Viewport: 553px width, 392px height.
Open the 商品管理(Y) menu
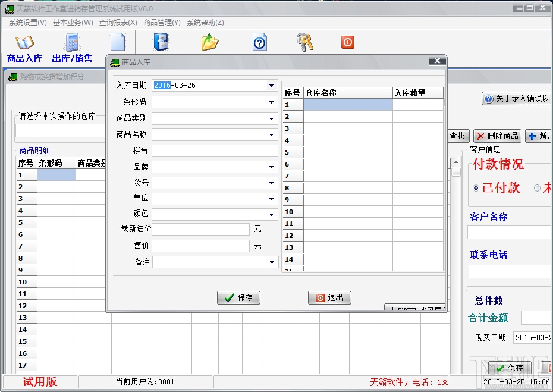click(162, 23)
